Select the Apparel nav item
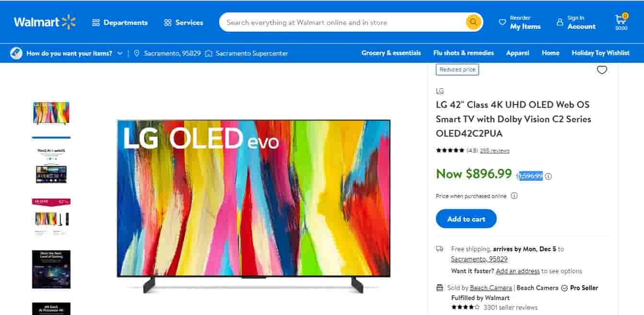 (518, 53)
